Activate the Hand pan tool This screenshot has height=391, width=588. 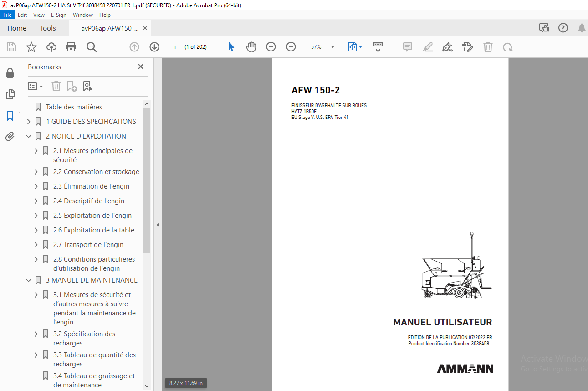tap(251, 47)
